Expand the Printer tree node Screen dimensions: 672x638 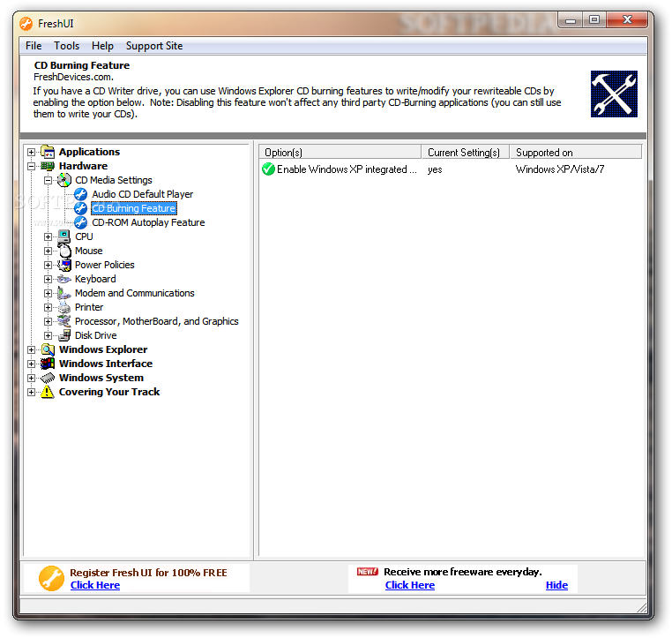pyautogui.click(x=48, y=307)
